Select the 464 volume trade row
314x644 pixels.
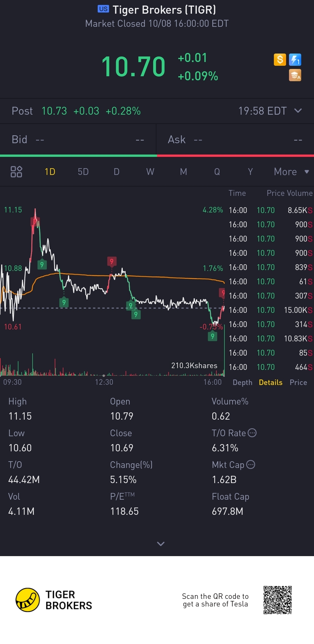point(271,367)
